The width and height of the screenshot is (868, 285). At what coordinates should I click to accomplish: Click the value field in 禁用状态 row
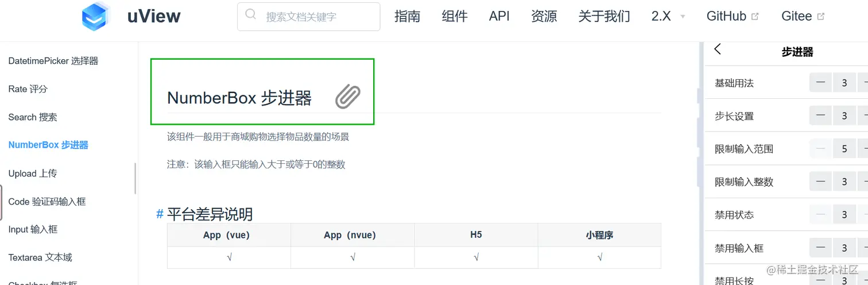(x=844, y=215)
